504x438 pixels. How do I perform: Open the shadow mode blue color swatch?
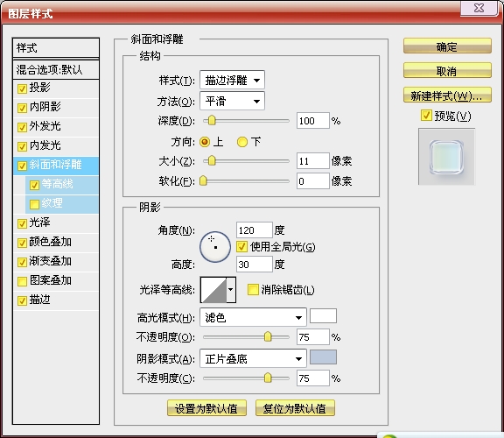323,357
